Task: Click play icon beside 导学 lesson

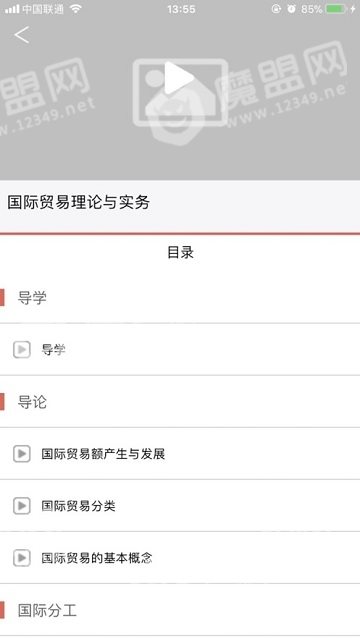Action: tap(22, 349)
